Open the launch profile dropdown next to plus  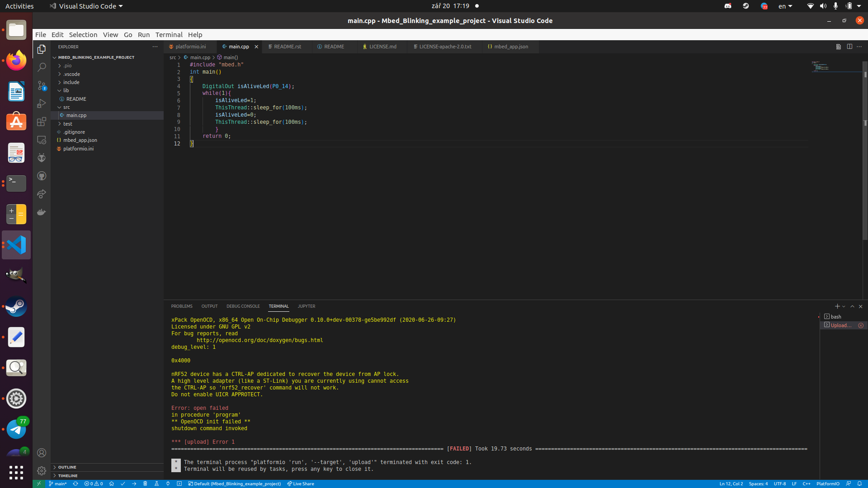tap(844, 307)
